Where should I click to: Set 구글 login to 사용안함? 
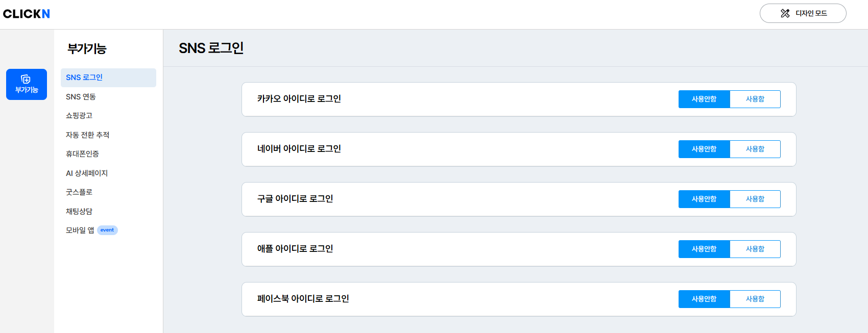coord(704,199)
